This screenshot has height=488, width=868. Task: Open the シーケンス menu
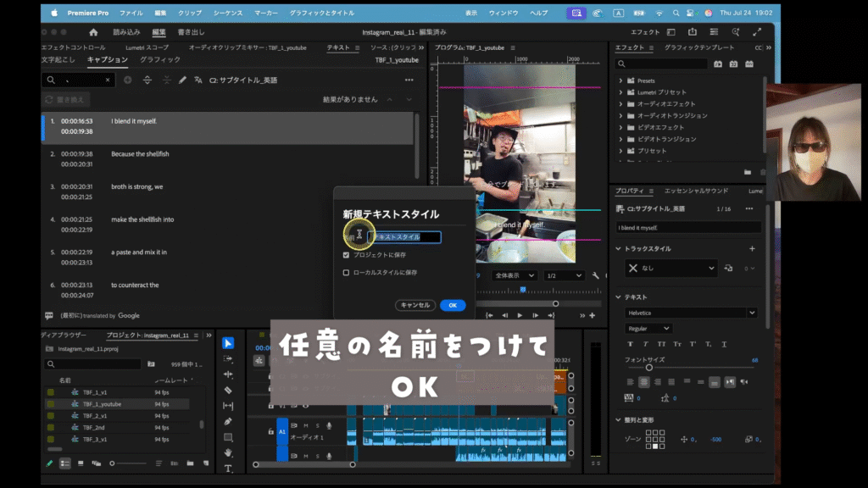click(x=228, y=13)
